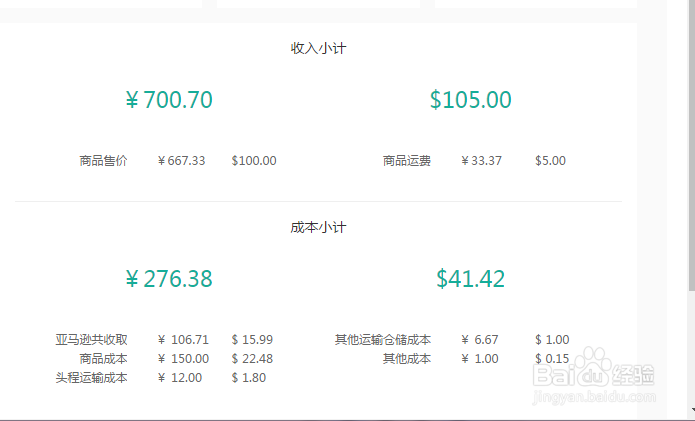This screenshot has width=695, height=421.
Task: Click the $1.00 storage cost value
Action: pos(552,339)
